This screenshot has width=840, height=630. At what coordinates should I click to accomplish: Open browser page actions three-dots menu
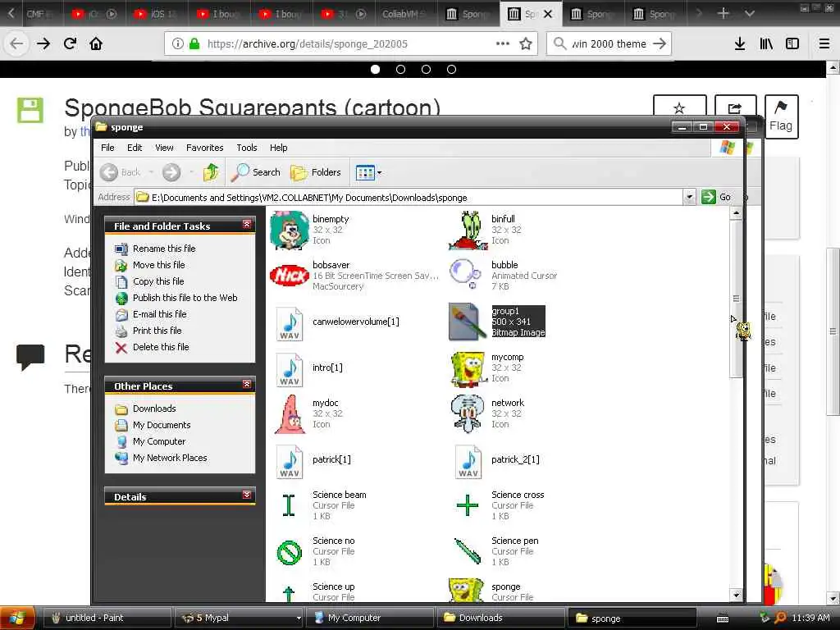[503, 44]
